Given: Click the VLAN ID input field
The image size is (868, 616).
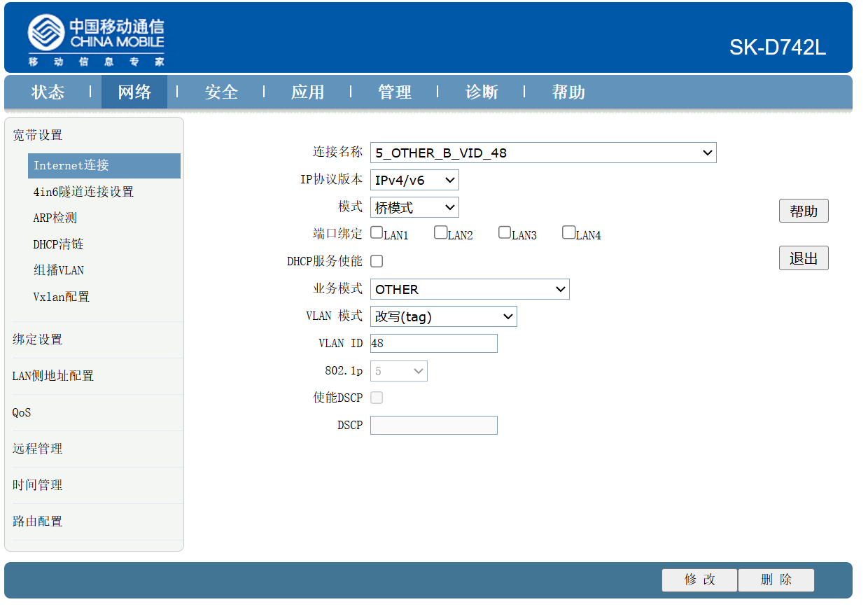Looking at the screenshot, I should pos(434,343).
